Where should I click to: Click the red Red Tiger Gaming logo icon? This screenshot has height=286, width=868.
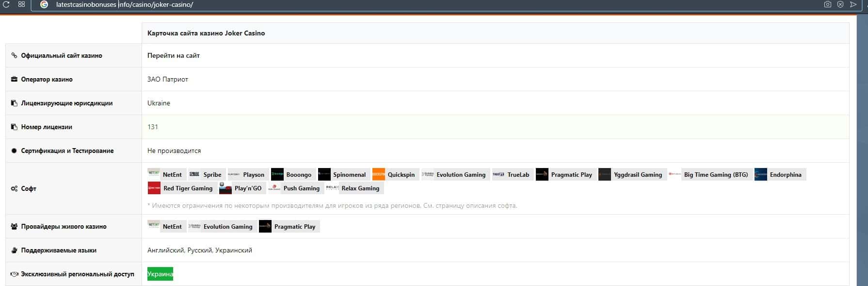click(x=154, y=188)
